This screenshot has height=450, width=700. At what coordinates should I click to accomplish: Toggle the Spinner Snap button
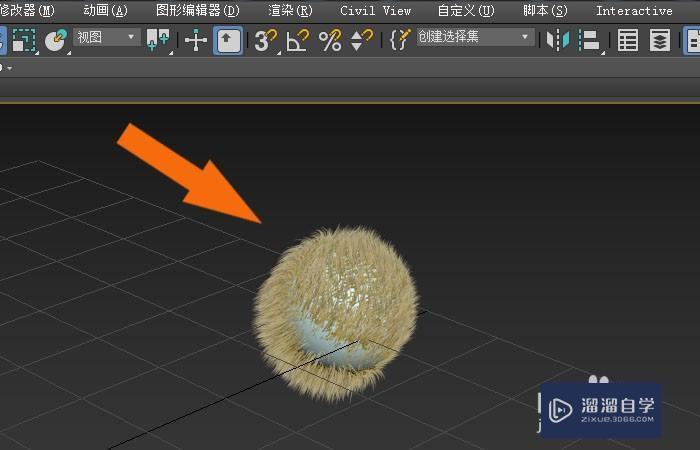362,40
